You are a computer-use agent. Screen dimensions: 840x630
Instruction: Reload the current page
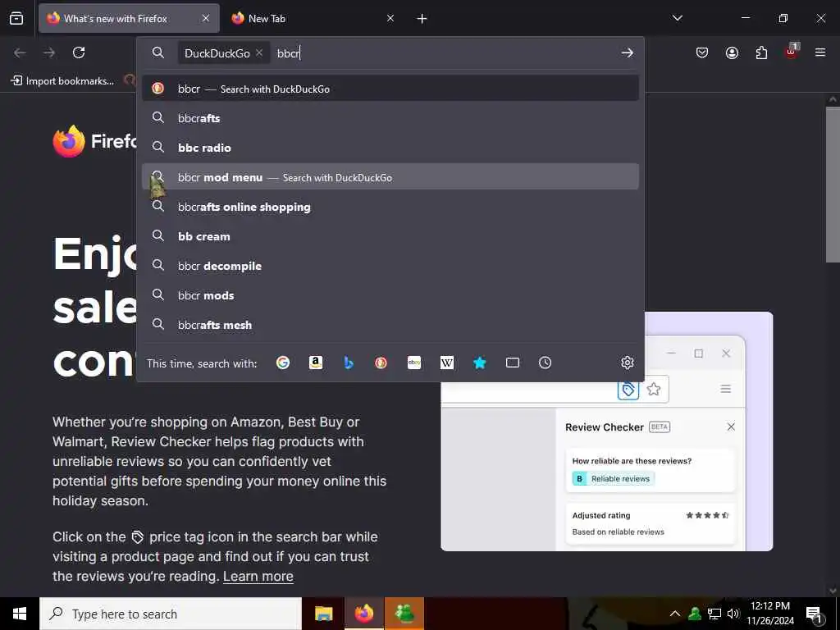coord(79,52)
